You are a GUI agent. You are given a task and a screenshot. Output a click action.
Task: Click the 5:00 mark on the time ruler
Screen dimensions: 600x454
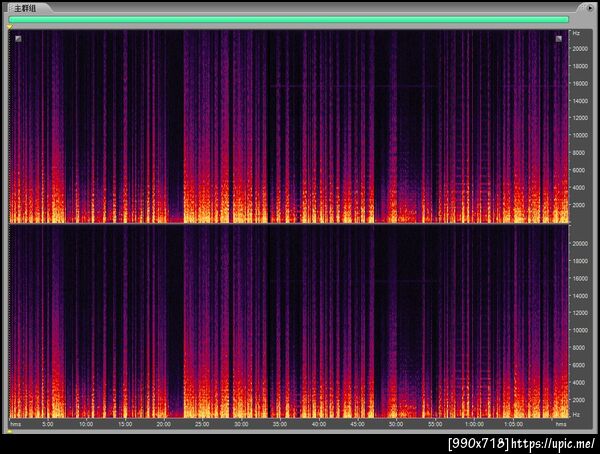coord(48,424)
